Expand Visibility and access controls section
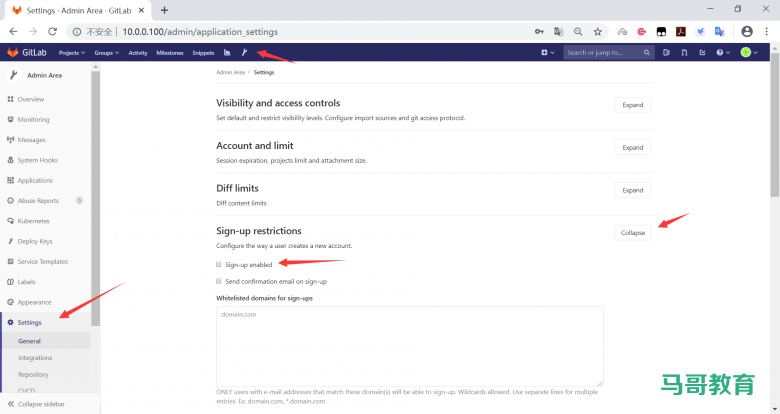This screenshot has width=780, height=414. [632, 105]
